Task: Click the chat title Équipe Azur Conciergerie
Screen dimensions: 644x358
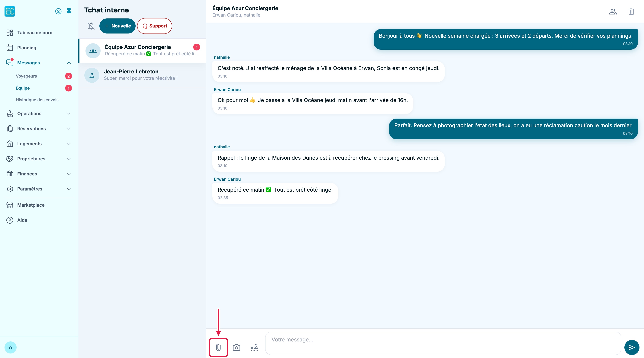Action: 245,8
